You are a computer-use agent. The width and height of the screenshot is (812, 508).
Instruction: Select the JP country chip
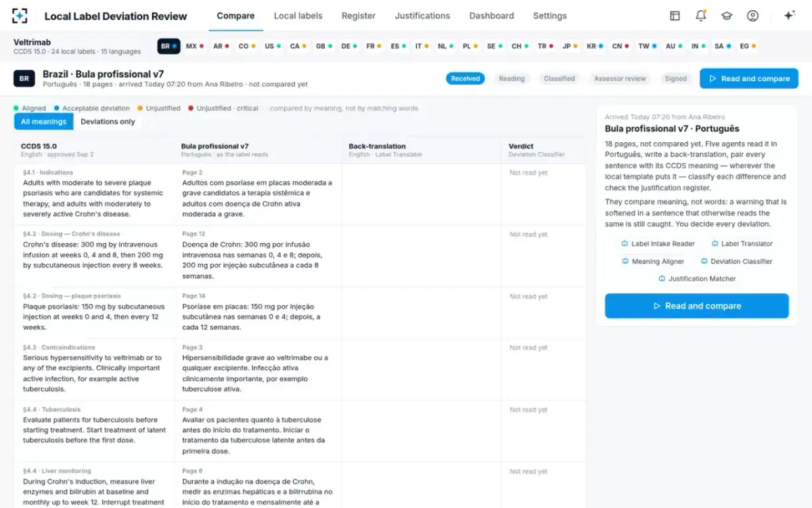point(570,46)
